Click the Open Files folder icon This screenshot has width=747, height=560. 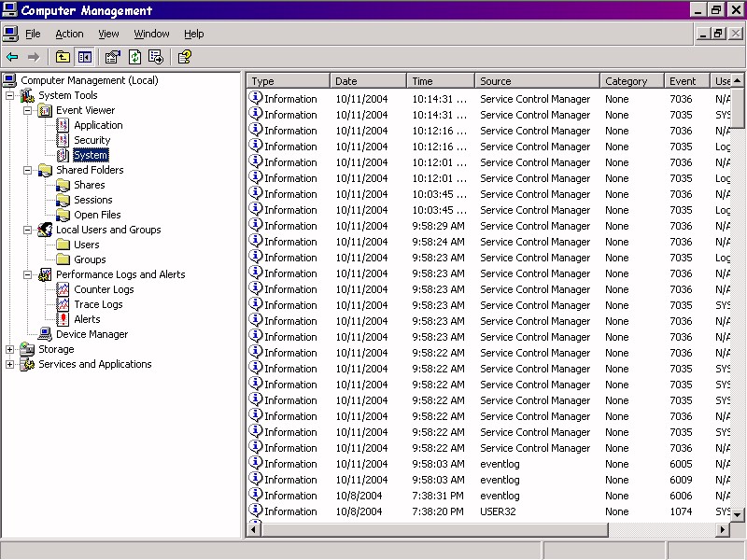63,215
